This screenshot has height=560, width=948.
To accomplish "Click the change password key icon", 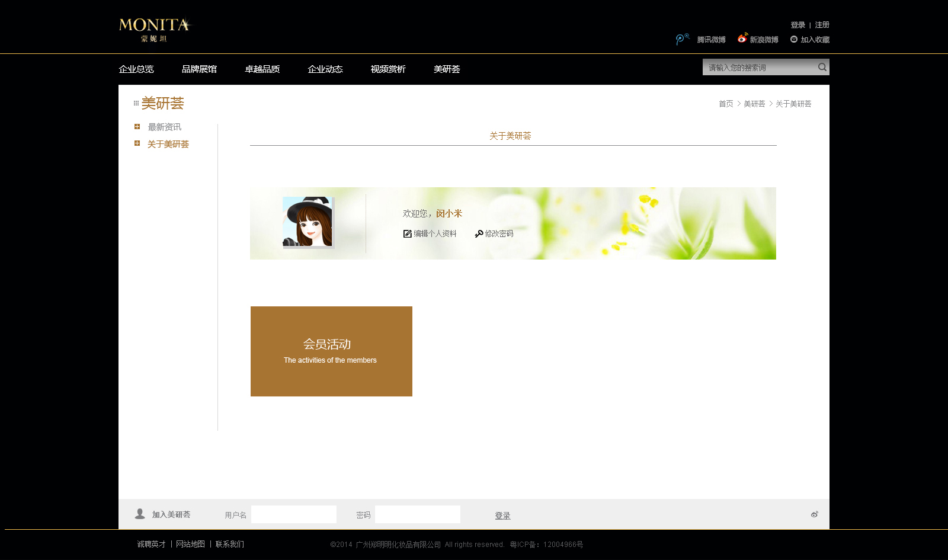I will tap(479, 233).
